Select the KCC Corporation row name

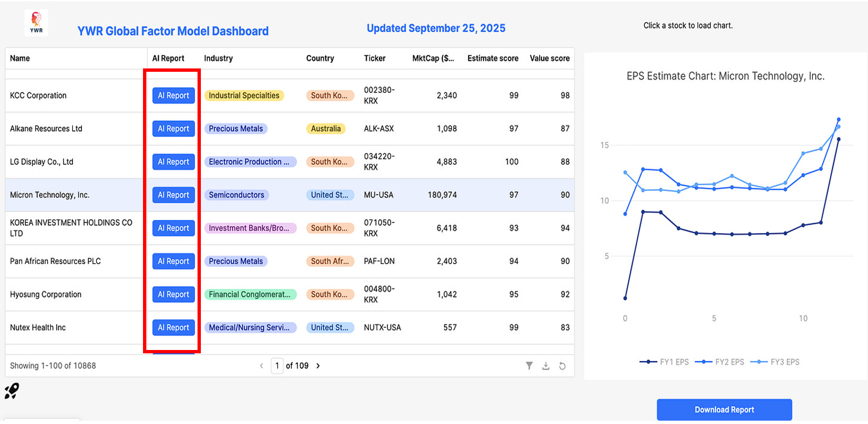click(x=38, y=96)
